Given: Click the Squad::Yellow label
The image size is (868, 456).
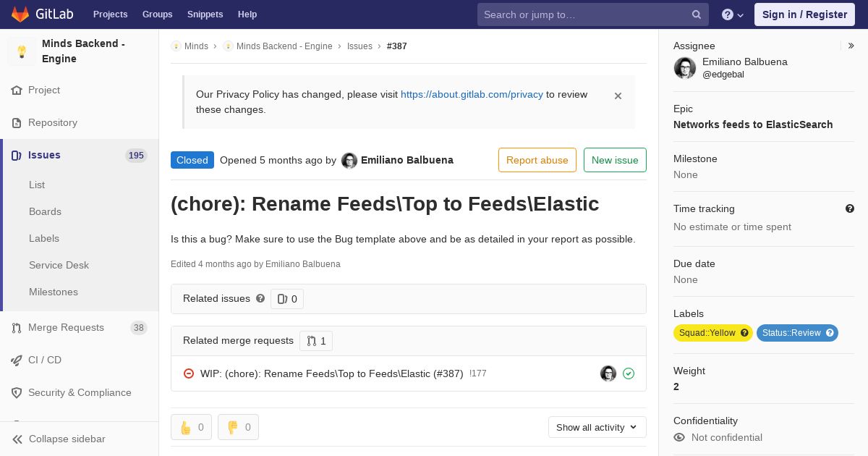Looking at the screenshot, I should 707,333.
